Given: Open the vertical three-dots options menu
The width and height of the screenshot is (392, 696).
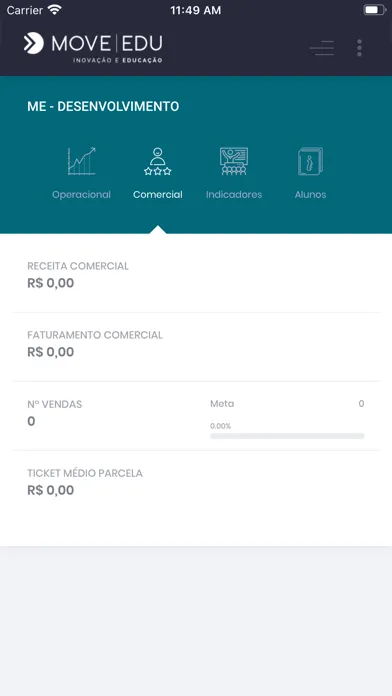Looking at the screenshot, I should pos(359,47).
